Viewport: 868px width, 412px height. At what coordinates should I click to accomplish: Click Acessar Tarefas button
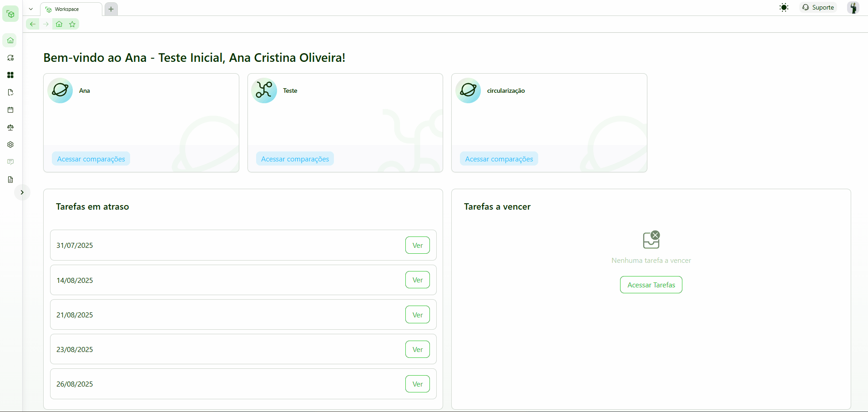point(651,285)
